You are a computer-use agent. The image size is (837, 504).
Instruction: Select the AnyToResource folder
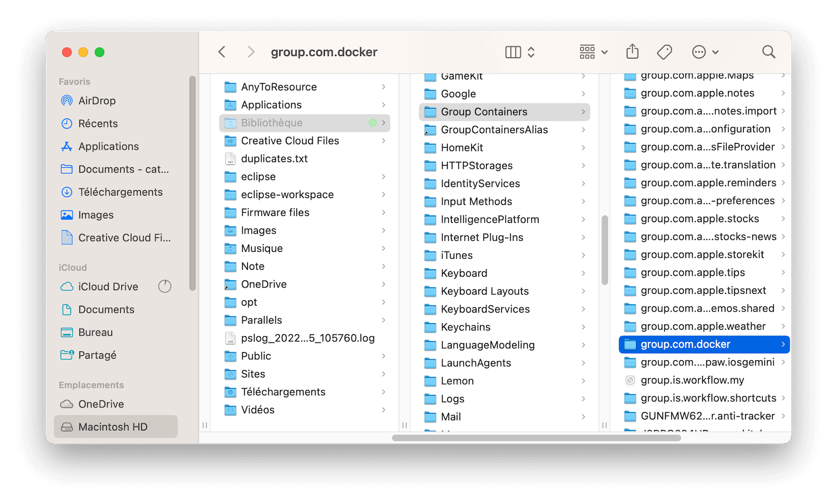pos(304,87)
